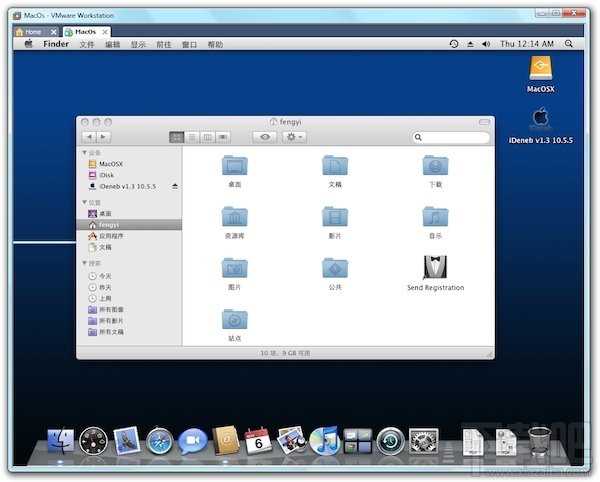Open the Spotlight search in menu bar

click(x=569, y=44)
